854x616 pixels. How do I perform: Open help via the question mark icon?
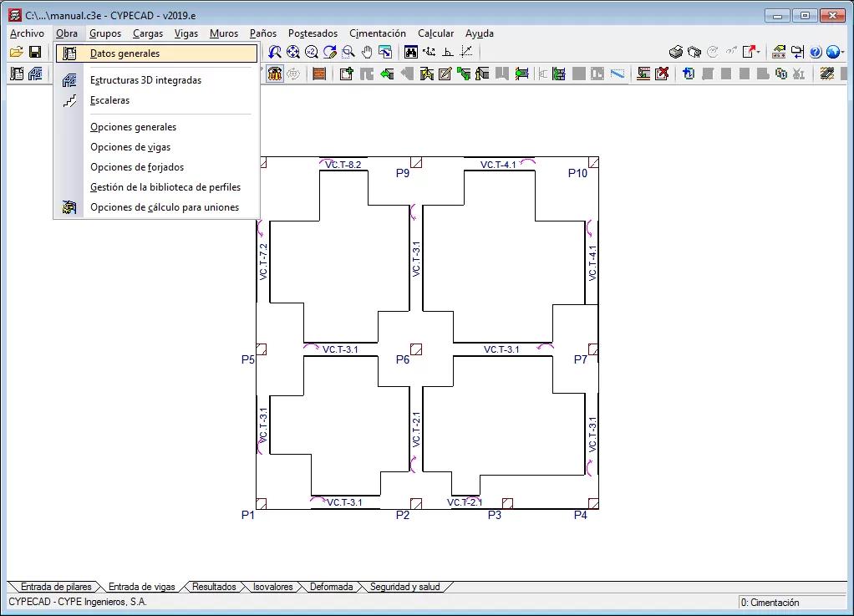click(816, 52)
